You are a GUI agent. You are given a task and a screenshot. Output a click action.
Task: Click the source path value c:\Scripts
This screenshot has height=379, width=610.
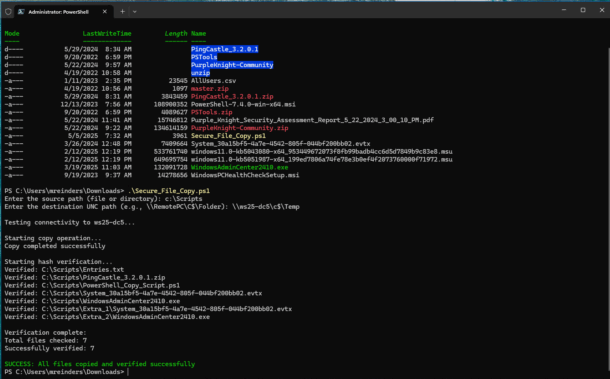pyautogui.click(x=184, y=199)
